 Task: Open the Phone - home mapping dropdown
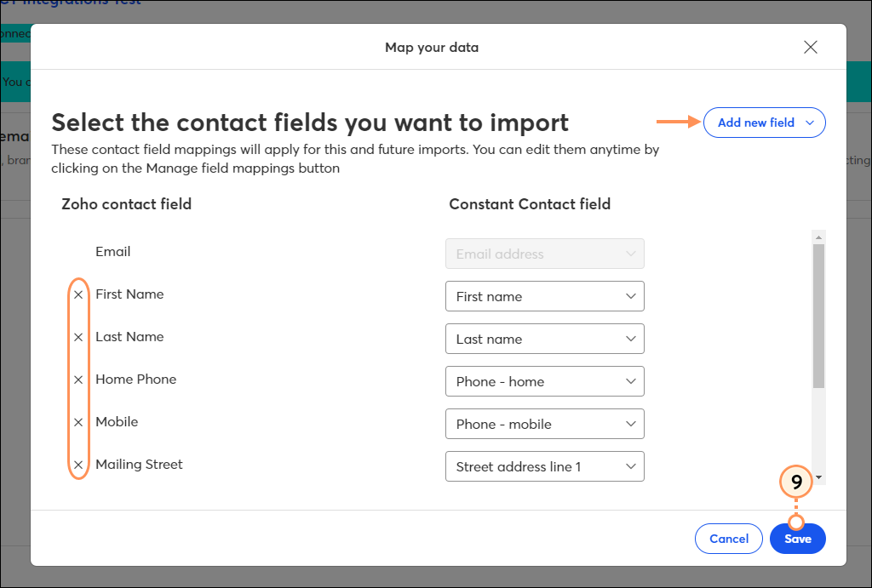coord(544,381)
